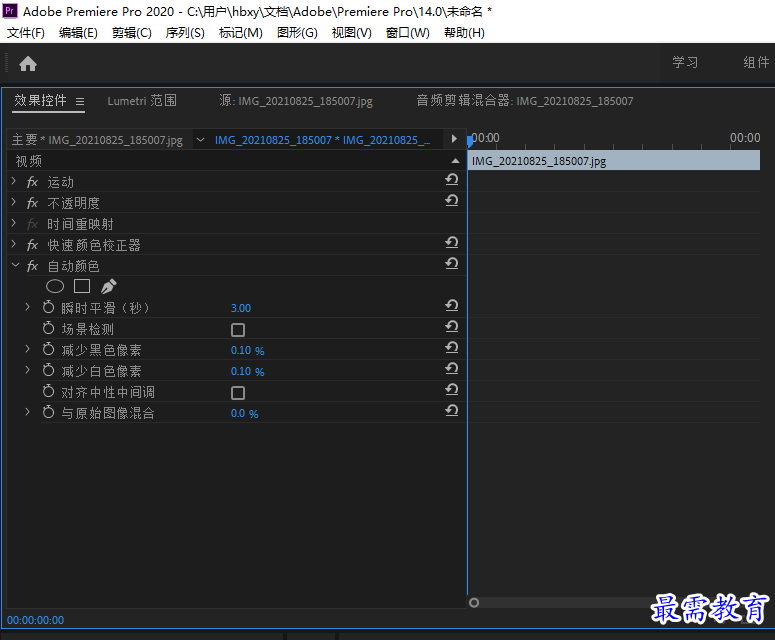Open the 视图(V) menu
This screenshot has width=775, height=640.
point(351,33)
